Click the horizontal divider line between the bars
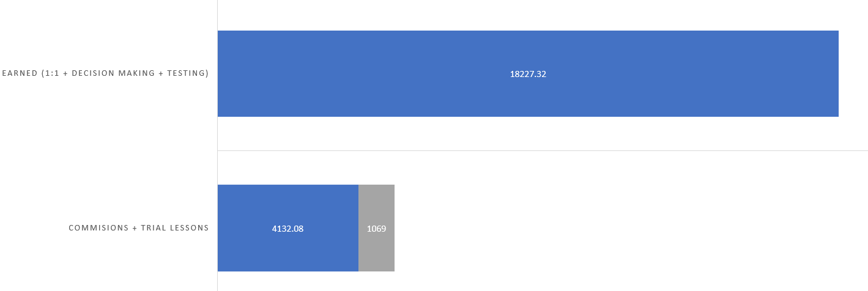 (x=551, y=150)
